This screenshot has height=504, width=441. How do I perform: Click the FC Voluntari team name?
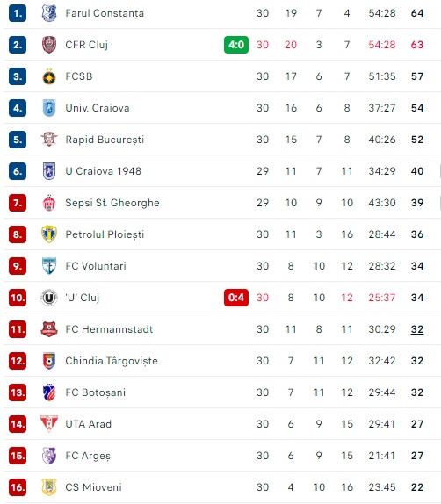(x=96, y=266)
